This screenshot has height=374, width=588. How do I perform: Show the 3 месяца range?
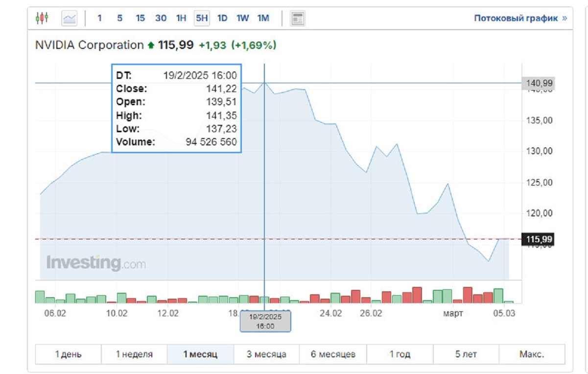point(266,354)
